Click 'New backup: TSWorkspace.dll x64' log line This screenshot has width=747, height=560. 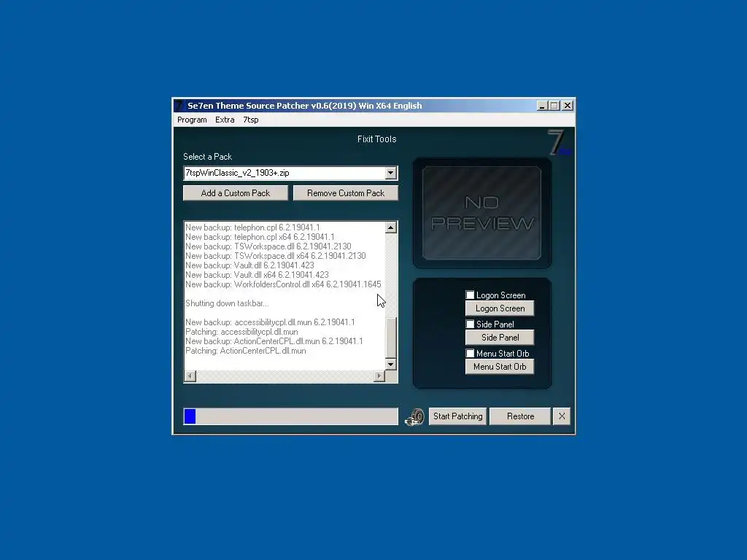pos(275,256)
